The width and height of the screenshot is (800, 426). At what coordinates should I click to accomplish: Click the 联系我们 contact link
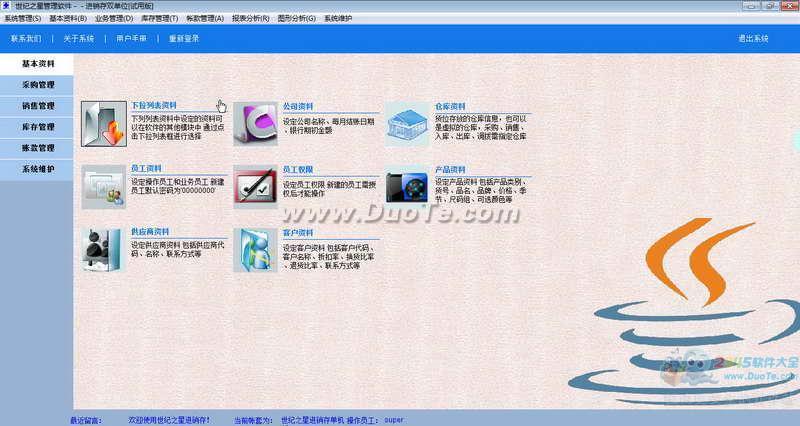(26, 39)
